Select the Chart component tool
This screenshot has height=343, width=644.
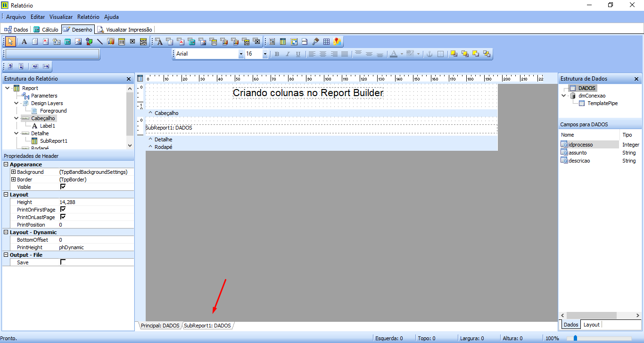tap(111, 41)
